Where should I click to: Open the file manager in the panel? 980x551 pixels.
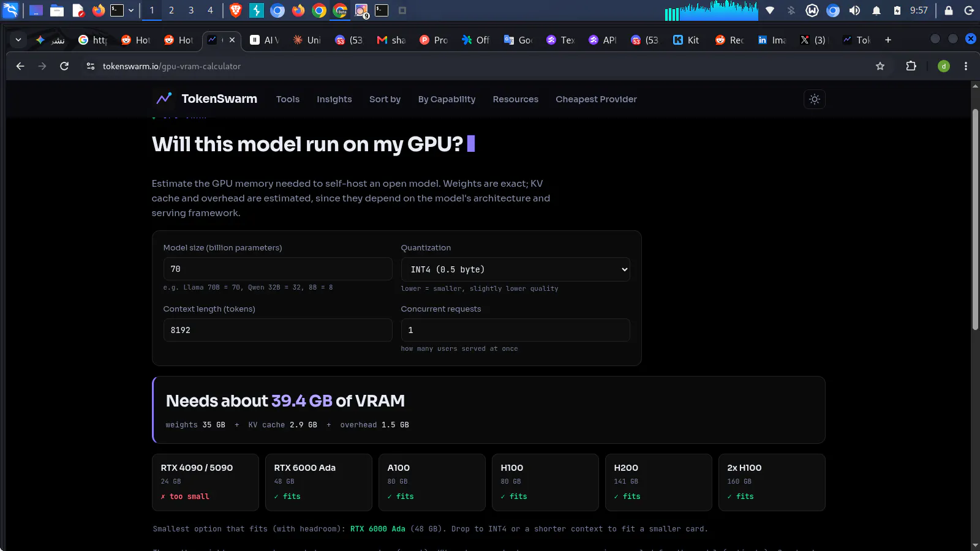57,10
